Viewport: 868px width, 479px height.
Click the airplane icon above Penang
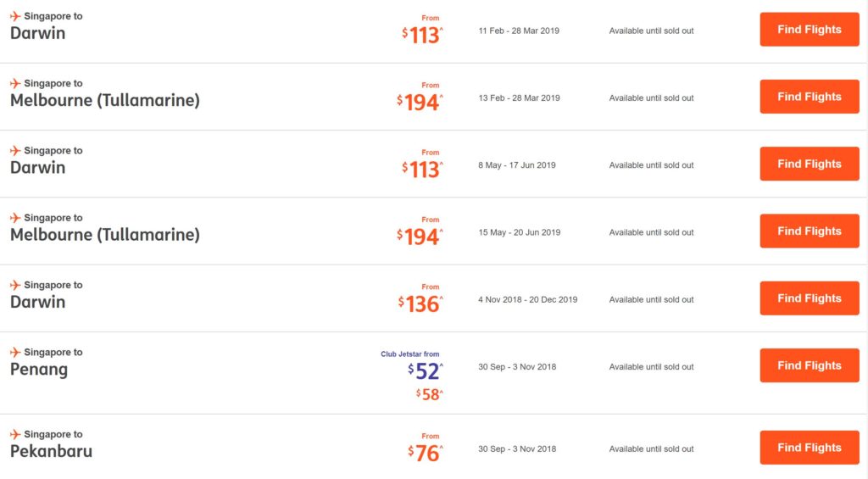[15, 352]
